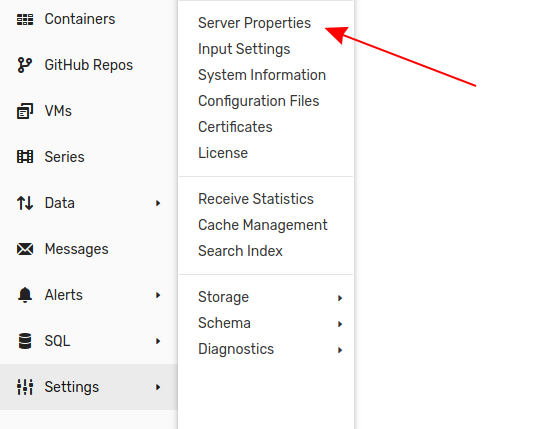Screen dimensions: 540x429
Task: Open System Information page
Action: 262,75
